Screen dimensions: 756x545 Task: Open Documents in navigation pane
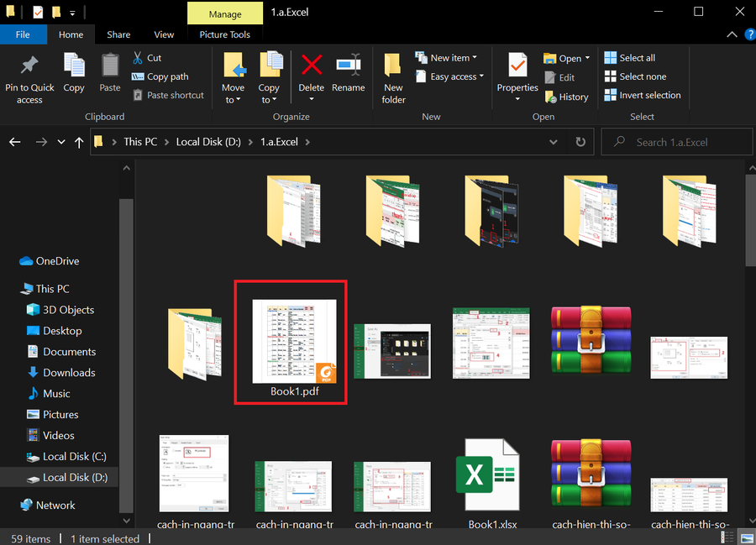(x=61, y=352)
